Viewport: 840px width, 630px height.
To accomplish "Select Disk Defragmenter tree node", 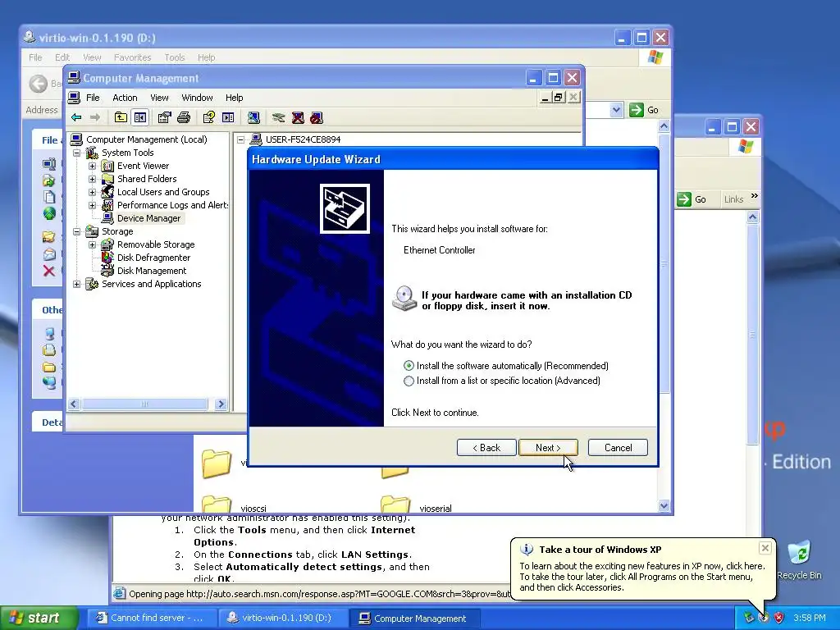I will pos(153,258).
